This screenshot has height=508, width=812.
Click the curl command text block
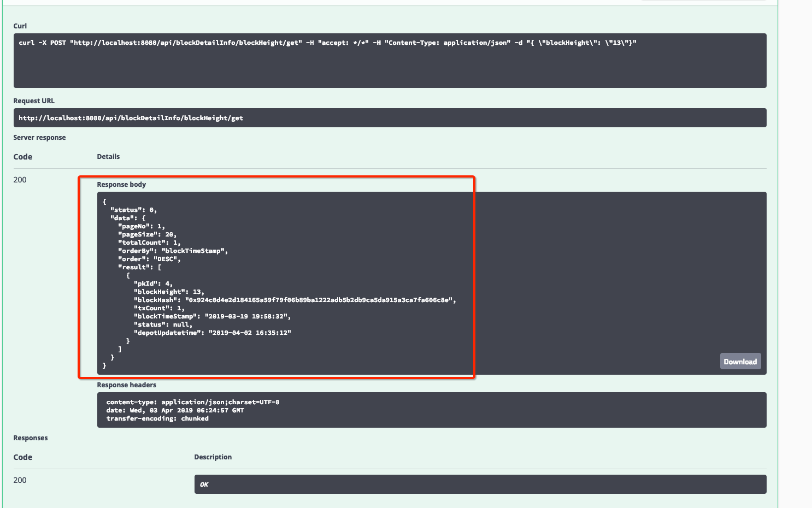328,43
